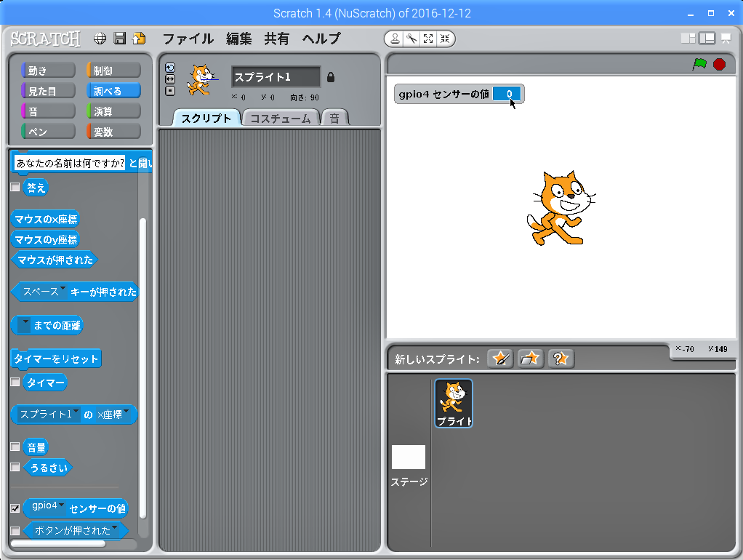Enable the ボタンが押された checkbox

(15, 530)
